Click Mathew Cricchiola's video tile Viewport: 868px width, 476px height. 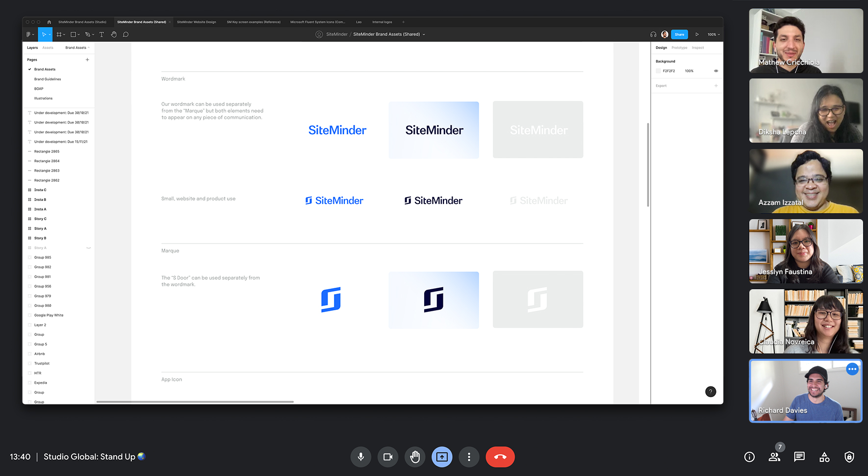tap(806, 41)
